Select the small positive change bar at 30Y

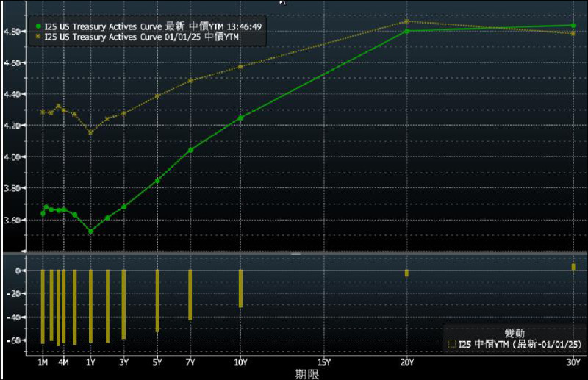pos(573,267)
